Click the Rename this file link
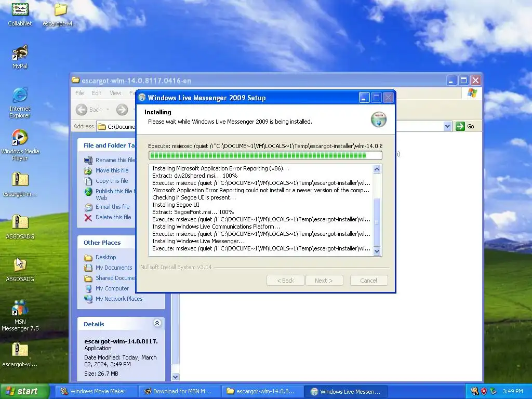 (115, 160)
